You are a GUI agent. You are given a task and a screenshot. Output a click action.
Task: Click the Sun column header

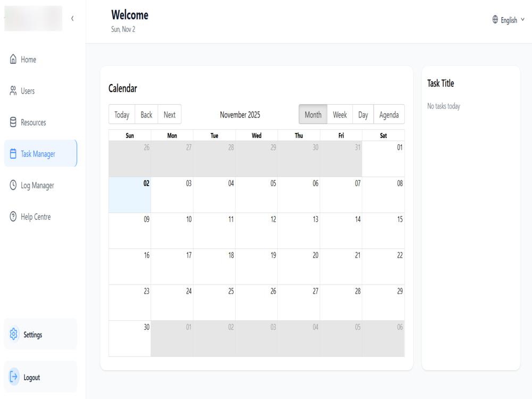130,135
